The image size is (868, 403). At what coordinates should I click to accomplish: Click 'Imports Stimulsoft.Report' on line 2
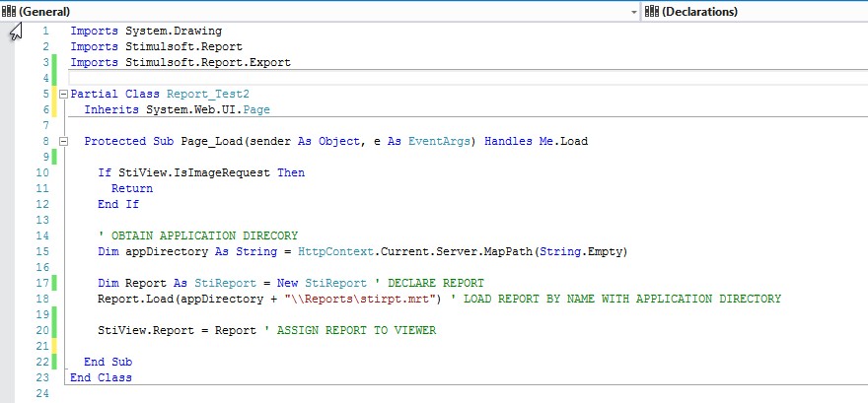(x=156, y=46)
